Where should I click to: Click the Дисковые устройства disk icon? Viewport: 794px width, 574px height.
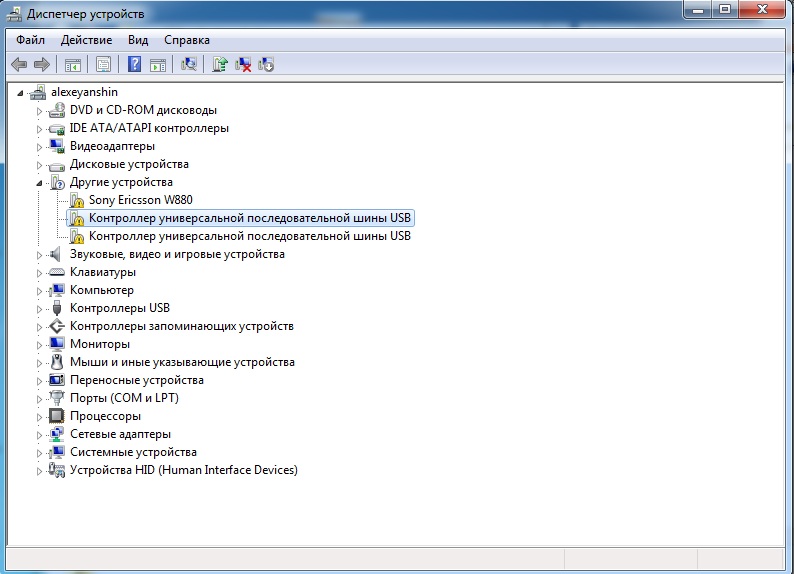point(57,165)
